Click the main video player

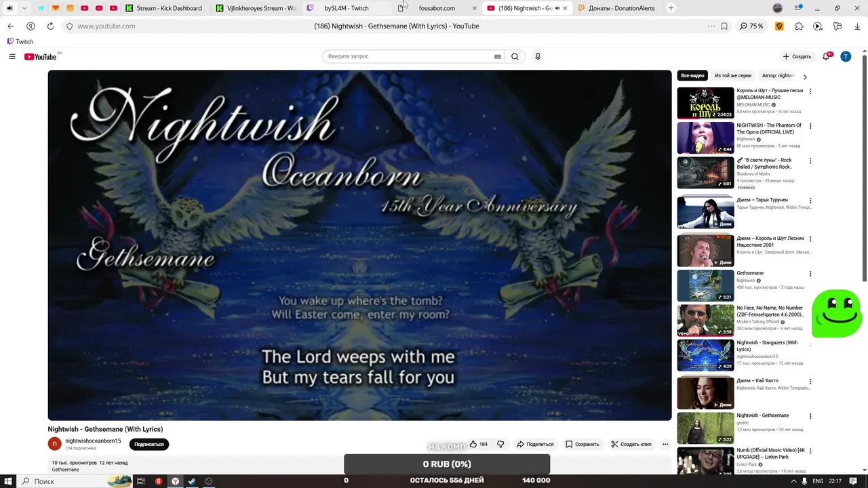[x=359, y=245]
